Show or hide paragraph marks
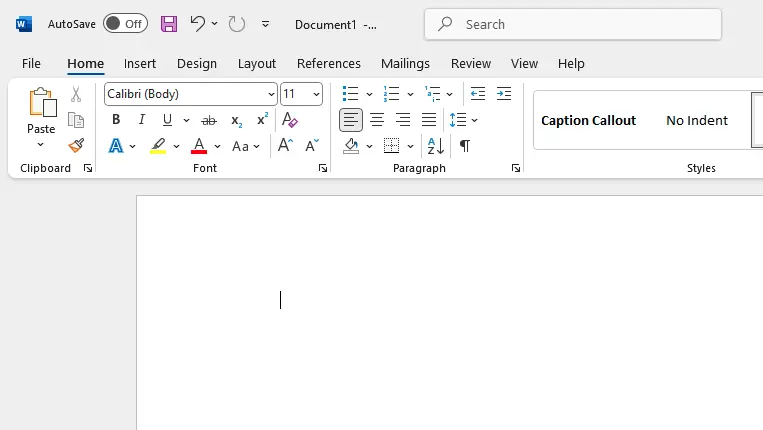The image size is (763, 430). click(x=465, y=146)
